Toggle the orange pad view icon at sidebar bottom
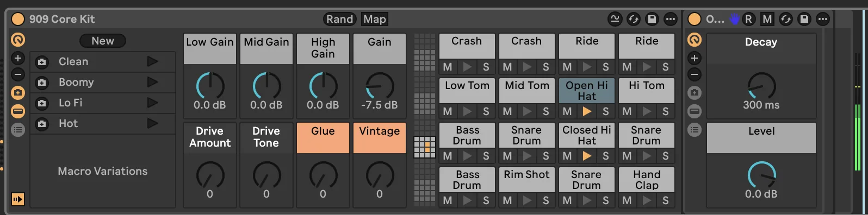Viewport: 868px width, 215px height. pos(18,199)
